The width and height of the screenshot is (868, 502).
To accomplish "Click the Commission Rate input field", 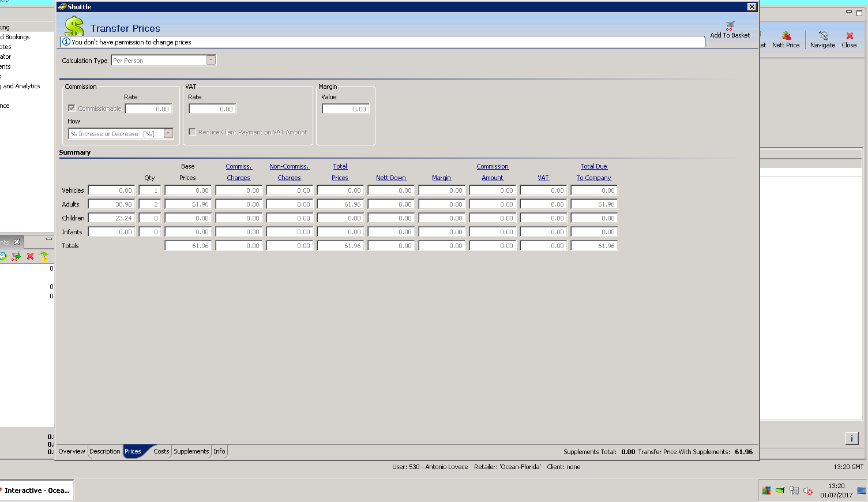I will [148, 109].
